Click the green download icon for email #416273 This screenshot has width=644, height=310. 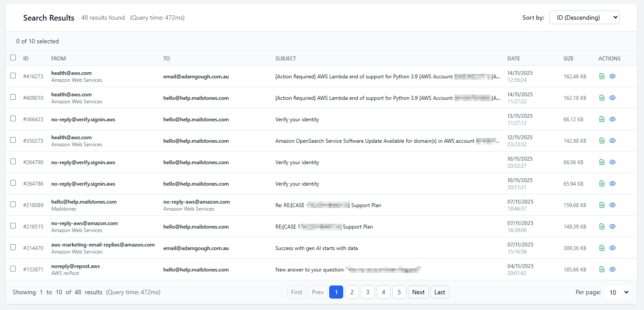pyautogui.click(x=602, y=76)
